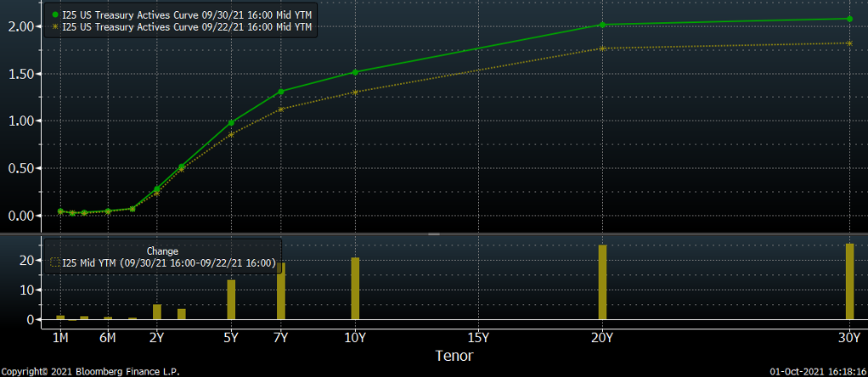Click the green circle marker in the 09/30/21 legend entry
The height and width of the screenshot is (377, 868).
pos(55,14)
